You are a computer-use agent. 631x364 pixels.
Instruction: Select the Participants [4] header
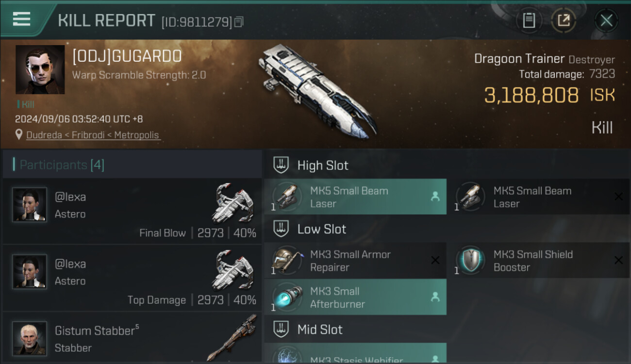pos(132,165)
